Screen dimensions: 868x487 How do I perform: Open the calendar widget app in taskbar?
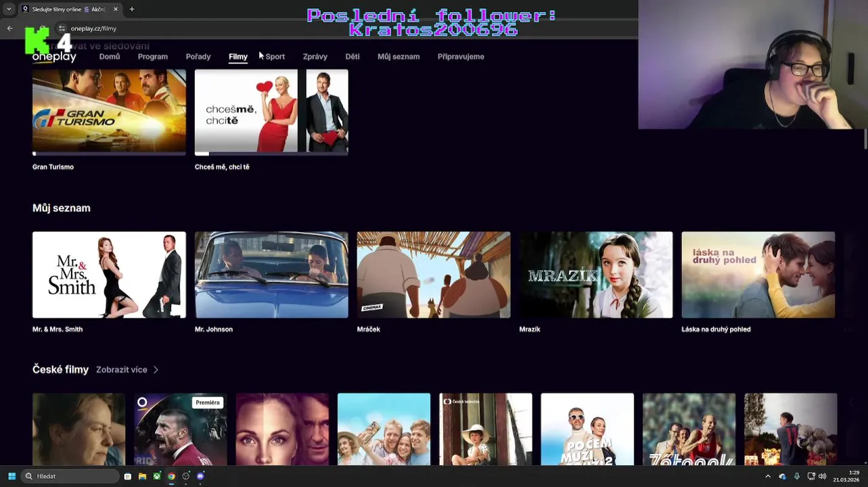[x=128, y=476]
